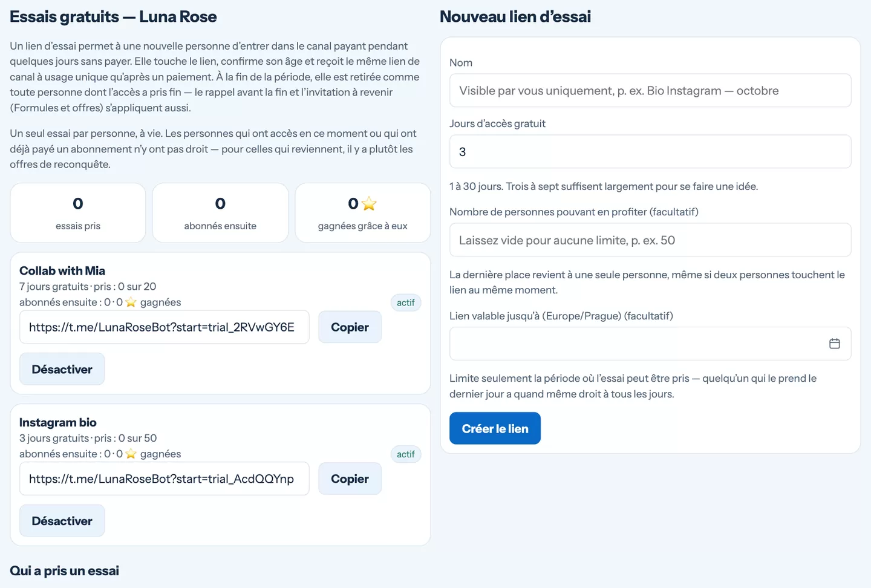The height and width of the screenshot is (588, 871).
Task: Click the Lien valable jusqu'à date field
Action: (650, 344)
